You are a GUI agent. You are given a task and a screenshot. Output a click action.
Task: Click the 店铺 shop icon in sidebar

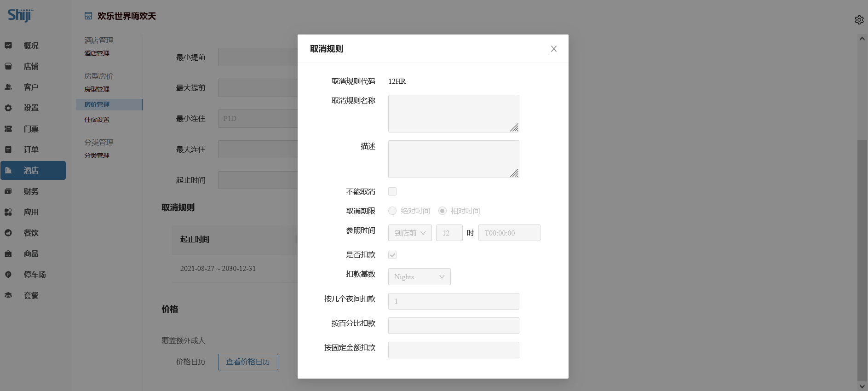tap(8, 66)
